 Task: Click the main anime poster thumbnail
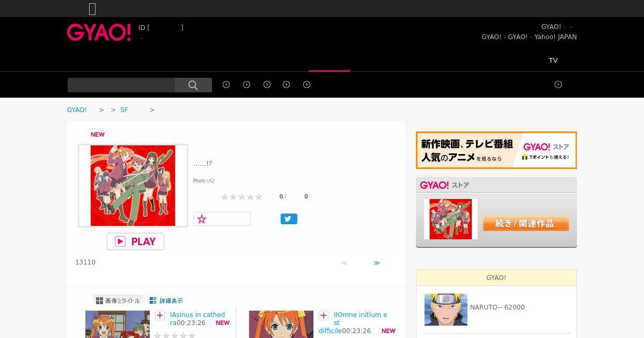point(133,186)
